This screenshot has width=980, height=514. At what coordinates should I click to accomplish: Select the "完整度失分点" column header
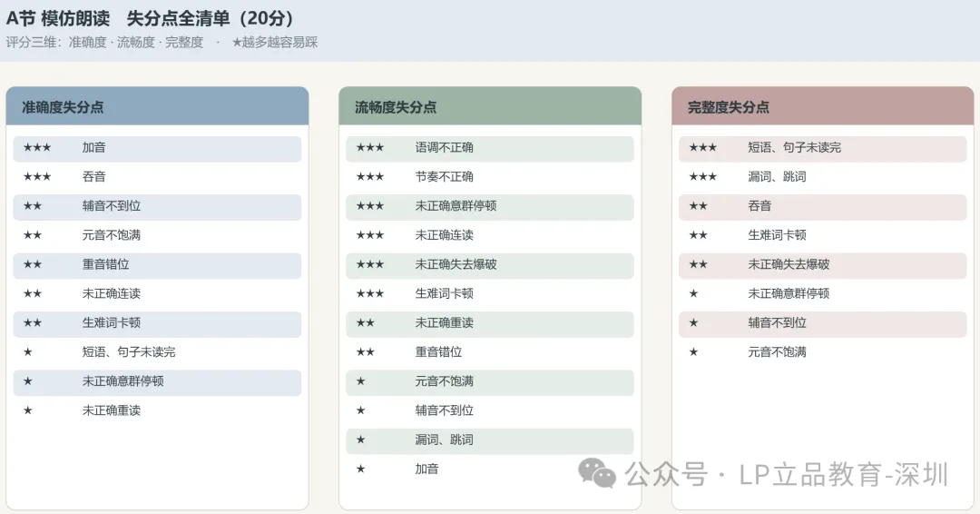[822, 107]
